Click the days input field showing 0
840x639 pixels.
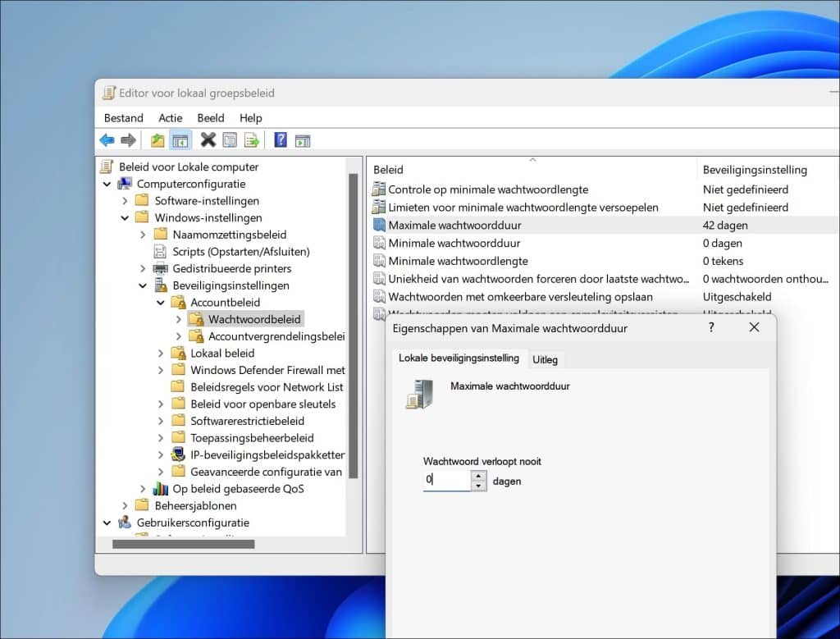[x=447, y=481]
